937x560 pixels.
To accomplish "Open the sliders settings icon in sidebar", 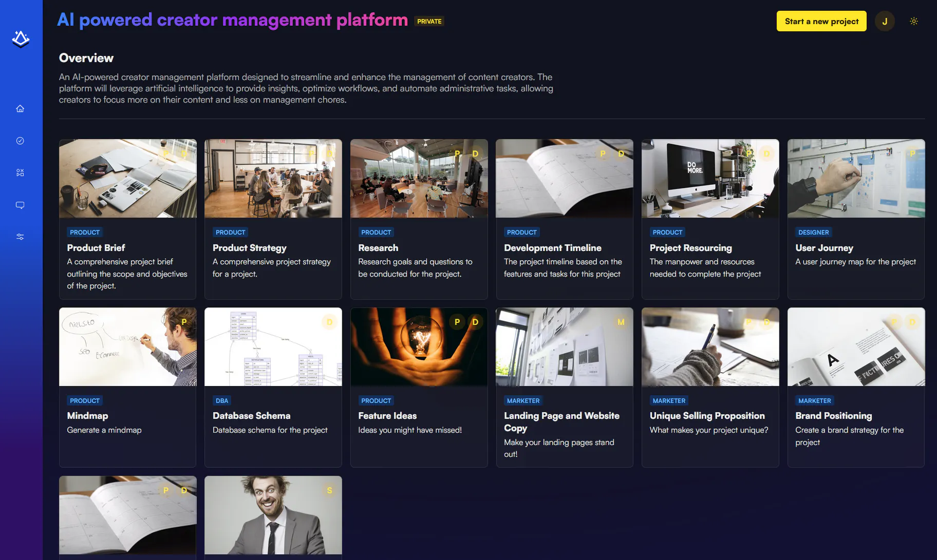I will click(20, 237).
